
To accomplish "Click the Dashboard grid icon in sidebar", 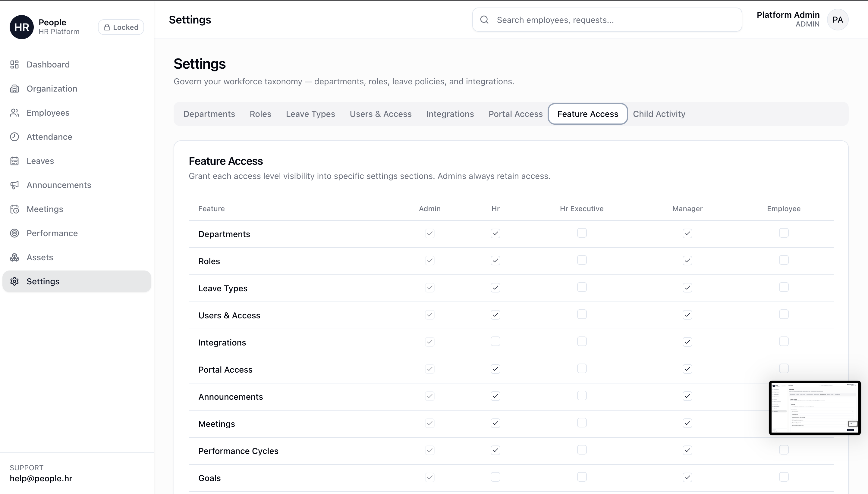I will 14,64.
